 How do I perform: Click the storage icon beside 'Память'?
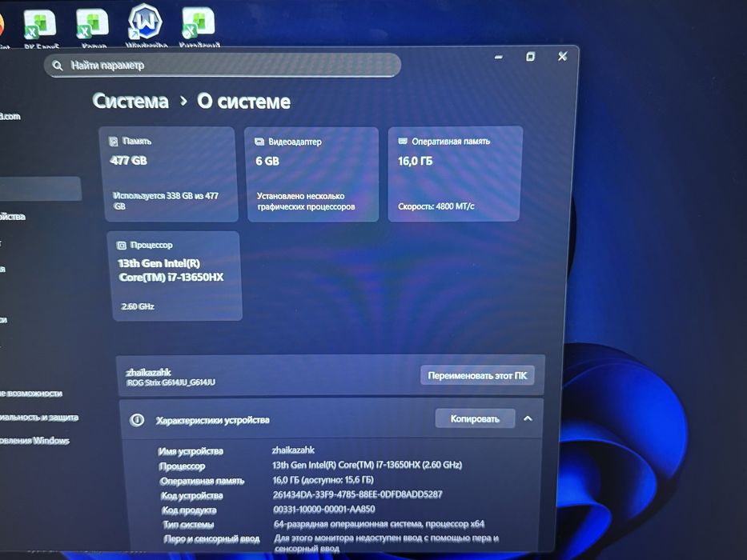[114, 142]
